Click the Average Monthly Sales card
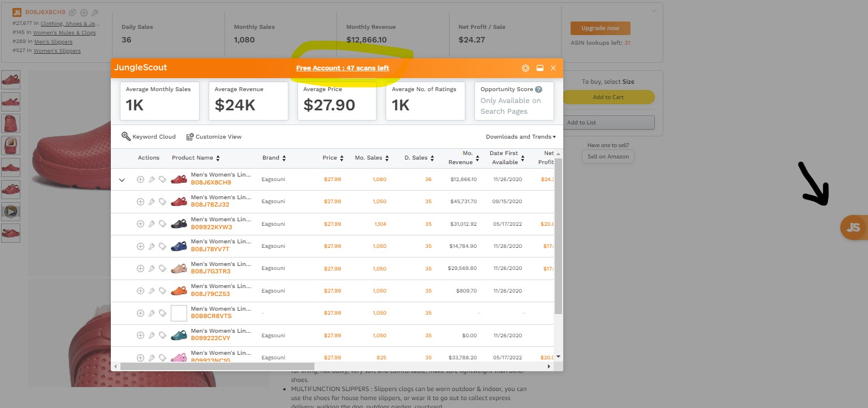The width and height of the screenshot is (868, 408). point(160,101)
